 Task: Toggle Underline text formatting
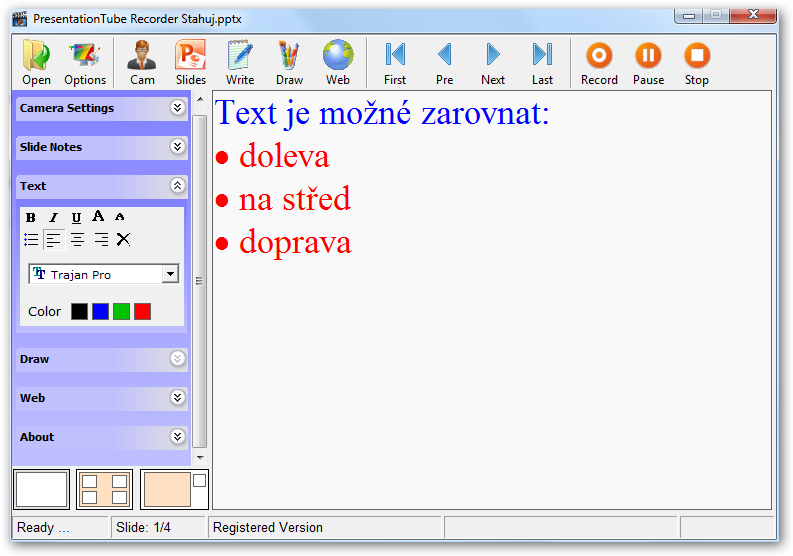pyautogui.click(x=76, y=218)
